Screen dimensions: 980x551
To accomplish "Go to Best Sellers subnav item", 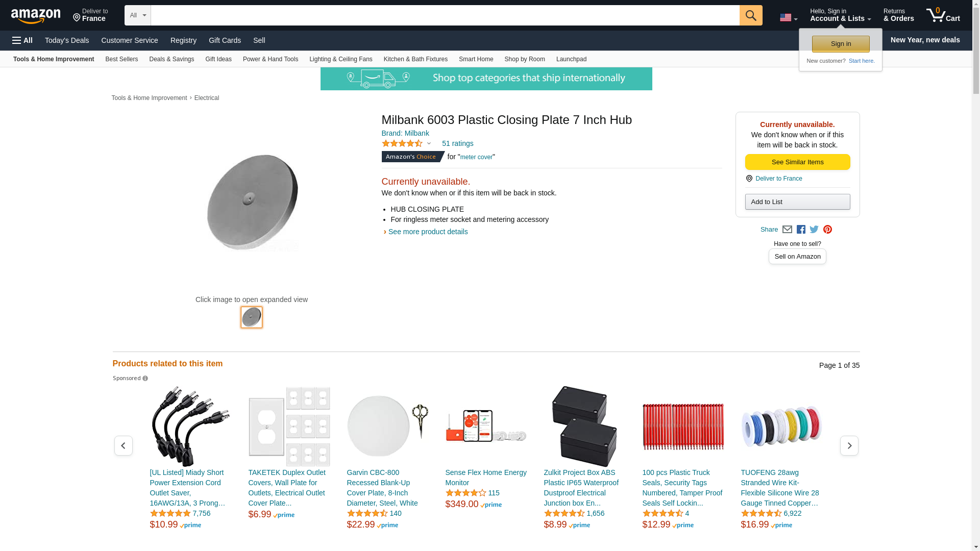I will [121, 59].
